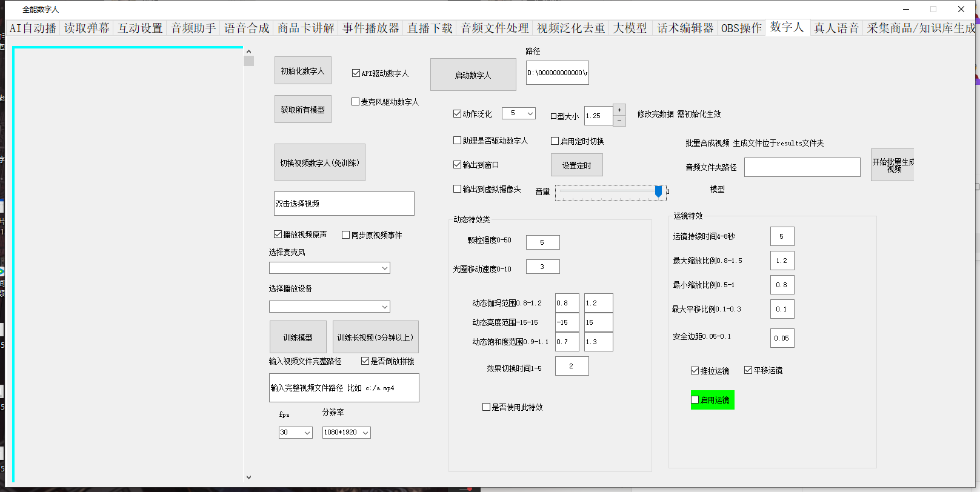
Task: Click the 最大平移比例0.1-0.3 value field
Action: click(x=782, y=309)
